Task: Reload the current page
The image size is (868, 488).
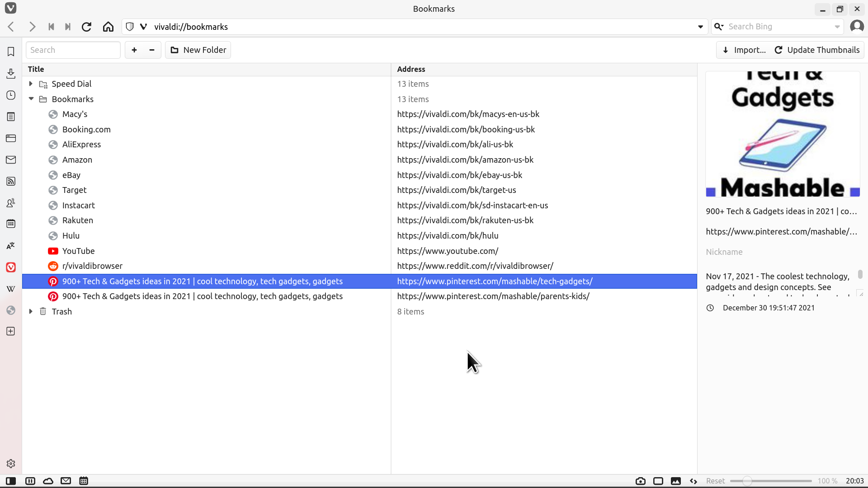Action: coord(86,27)
